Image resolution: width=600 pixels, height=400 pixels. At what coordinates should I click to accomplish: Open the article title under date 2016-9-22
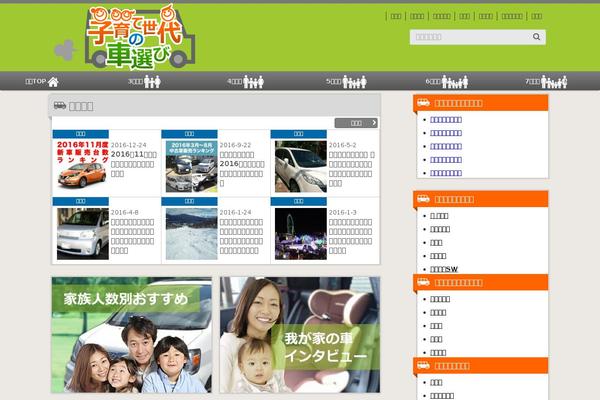[241, 169]
